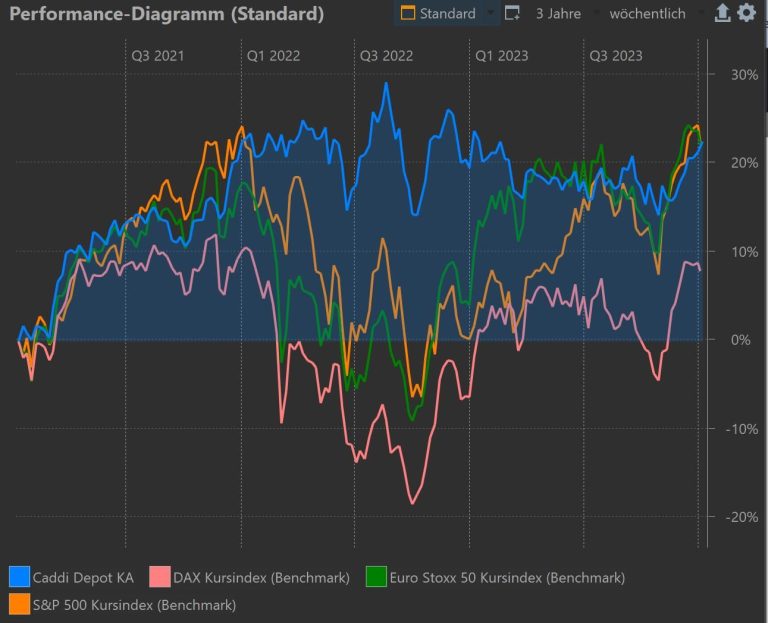Open the Standard view dropdown arrow

tap(491, 12)
